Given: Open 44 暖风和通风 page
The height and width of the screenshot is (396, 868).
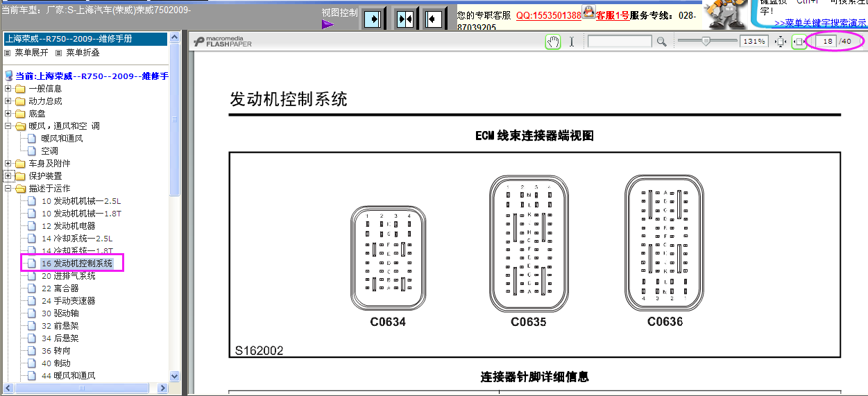Looking at the screenshot, I should (68, 376).
